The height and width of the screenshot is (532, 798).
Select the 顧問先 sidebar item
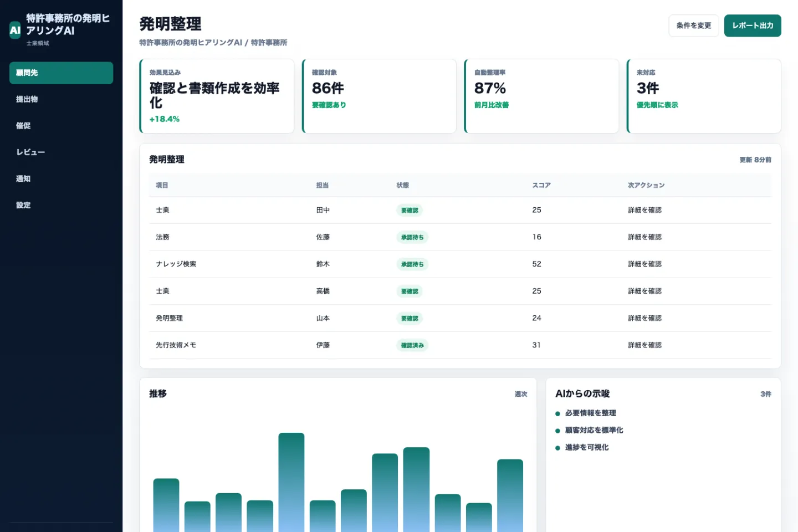(61, 73)
